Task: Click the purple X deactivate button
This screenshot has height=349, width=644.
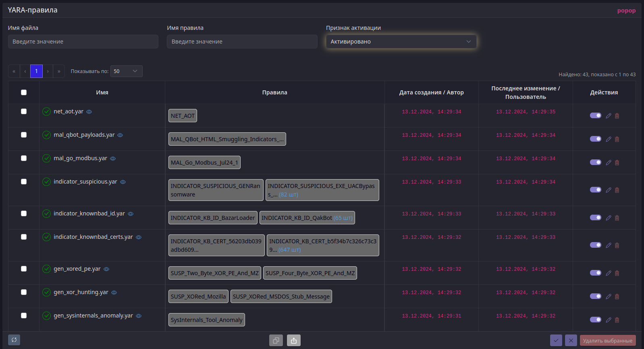Action: [x=571, y=341]
